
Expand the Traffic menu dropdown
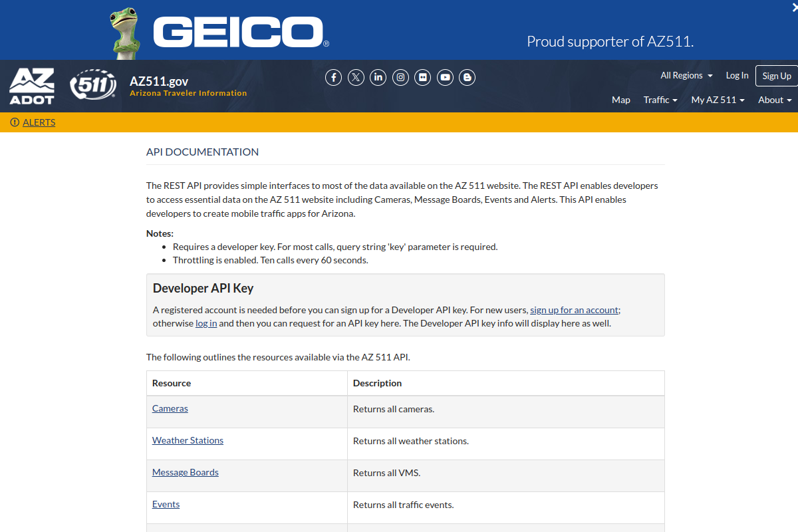point(660,100)
